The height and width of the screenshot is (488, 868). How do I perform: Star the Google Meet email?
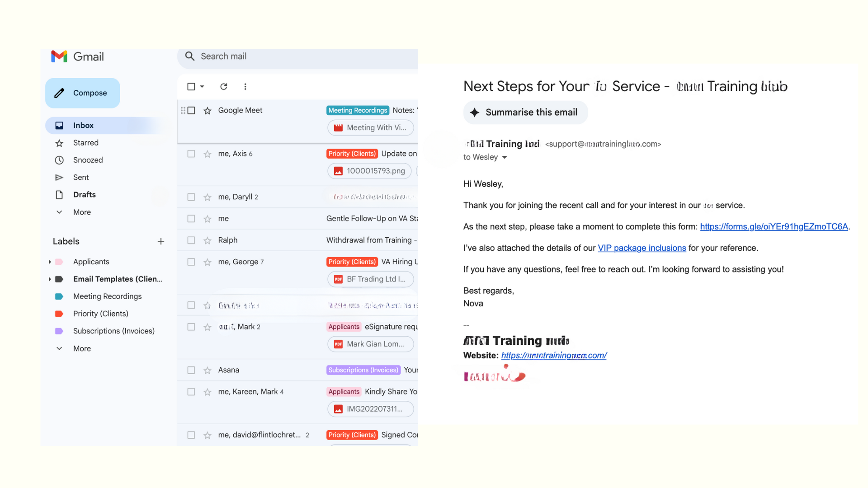tap(208, 111)
